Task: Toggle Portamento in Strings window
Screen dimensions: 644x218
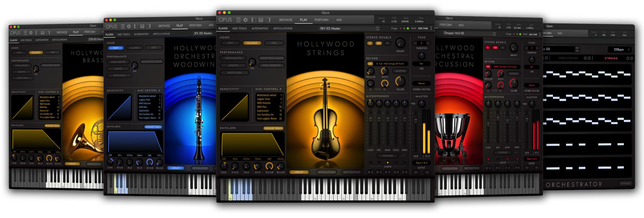Action: click(x=233, y=58)
